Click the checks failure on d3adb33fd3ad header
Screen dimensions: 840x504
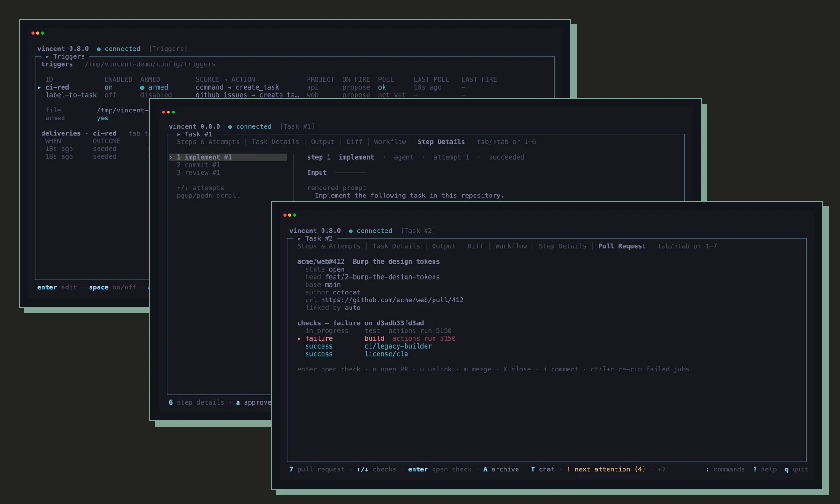[x=360, y=323]
